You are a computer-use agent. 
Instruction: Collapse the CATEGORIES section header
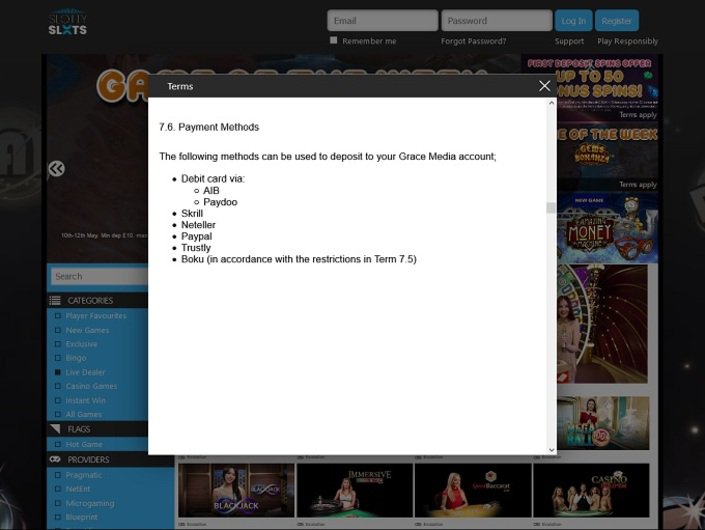(x=98, y=300)
